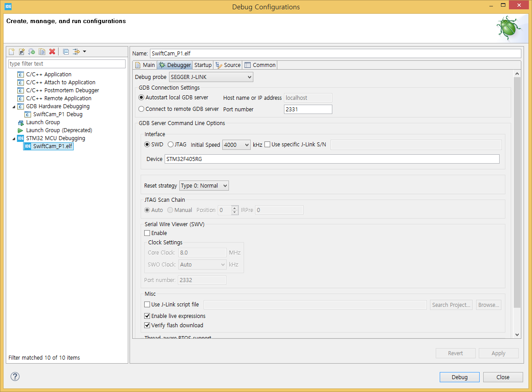Click Search Project... button
532x392 pixels.
[x=451, y=305]
